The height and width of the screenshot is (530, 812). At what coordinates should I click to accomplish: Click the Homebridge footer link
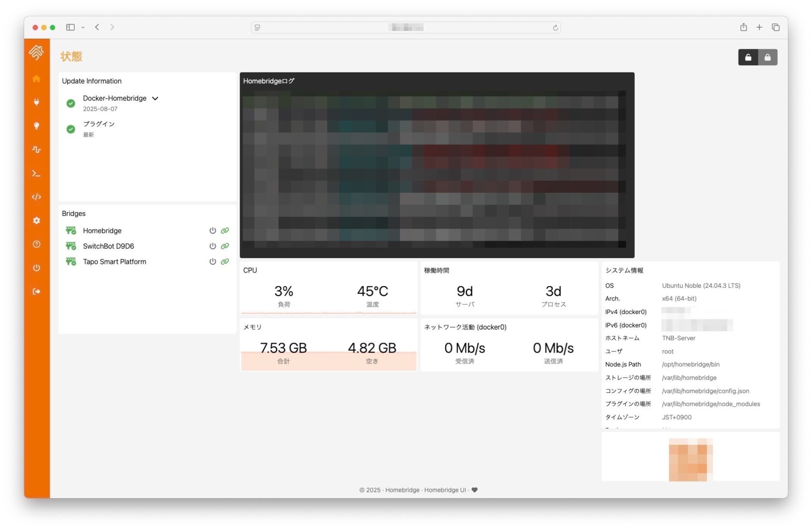click(402, 490)
